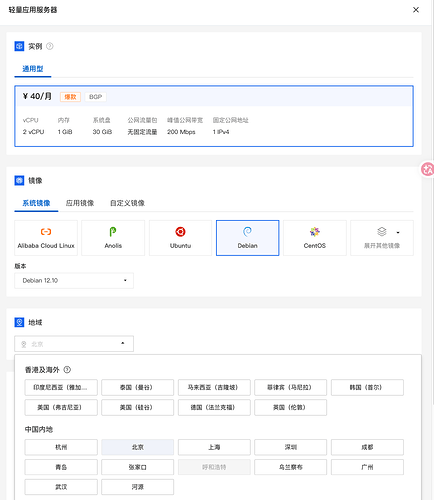
Task: Click the BGP tag
Action: click(x=95, y=97)
